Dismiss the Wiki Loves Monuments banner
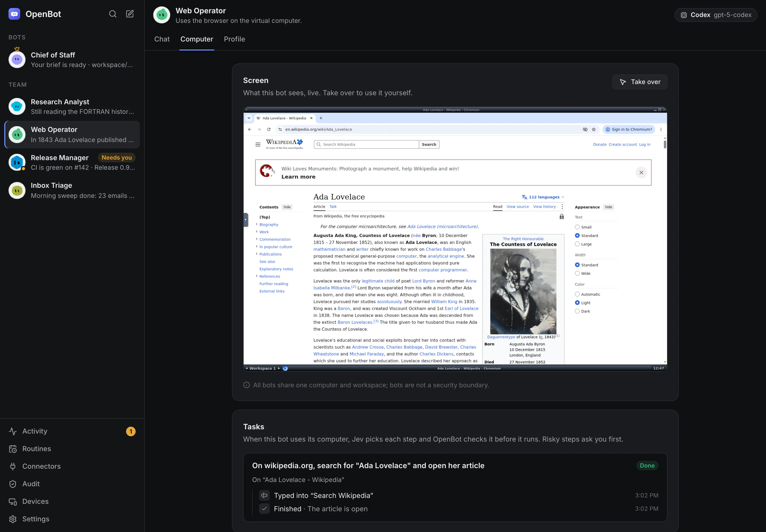The height and width of the screenshot is (532, 766). [641, 172]
